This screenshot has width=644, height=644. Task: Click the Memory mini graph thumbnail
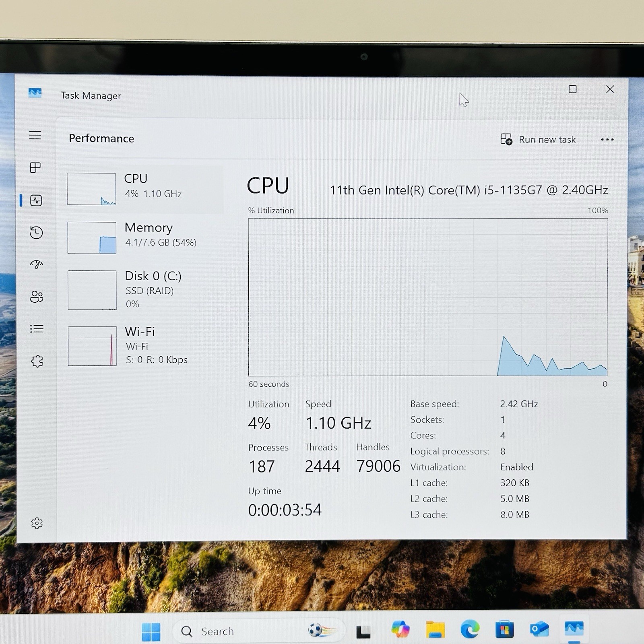[x=92, y=237]
